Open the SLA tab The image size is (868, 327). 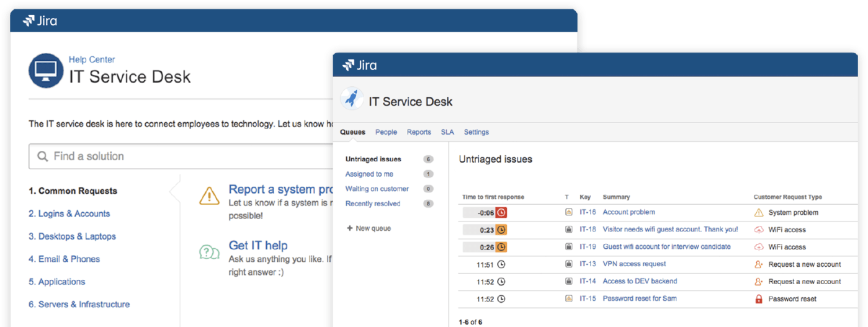[x=447, y=132]
